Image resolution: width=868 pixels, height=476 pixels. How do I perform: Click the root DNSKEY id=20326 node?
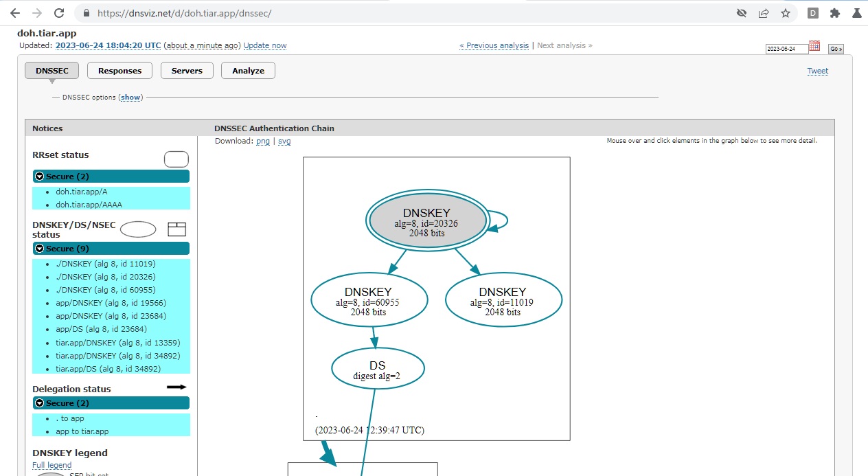click(427, 220)
